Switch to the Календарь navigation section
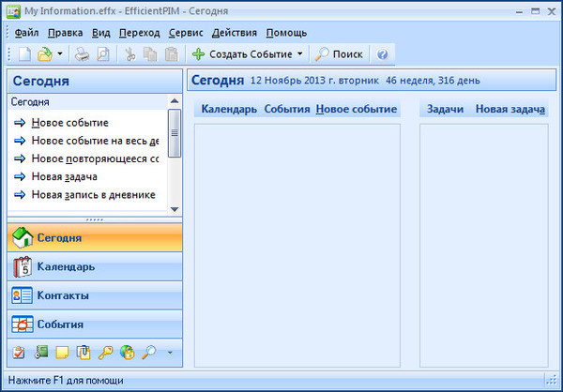This screenshot has width=563, height=392. coord(65,266)
